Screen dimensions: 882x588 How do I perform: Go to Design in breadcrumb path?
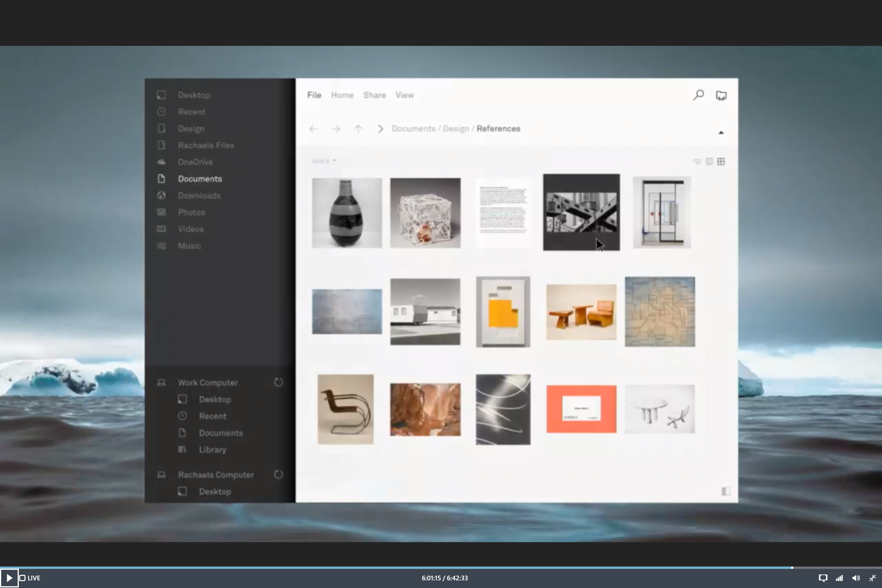(456, 129)
